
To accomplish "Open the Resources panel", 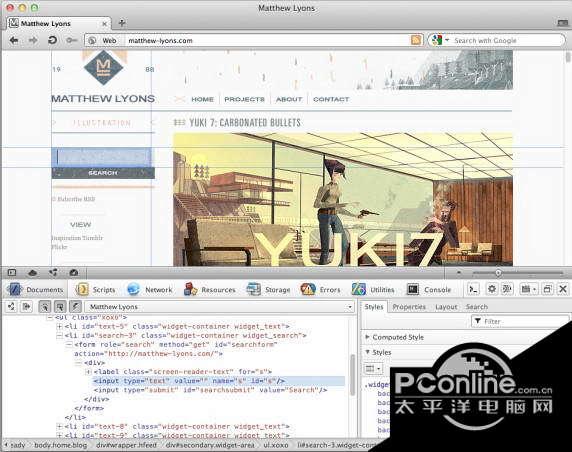I will coord(210,290).
